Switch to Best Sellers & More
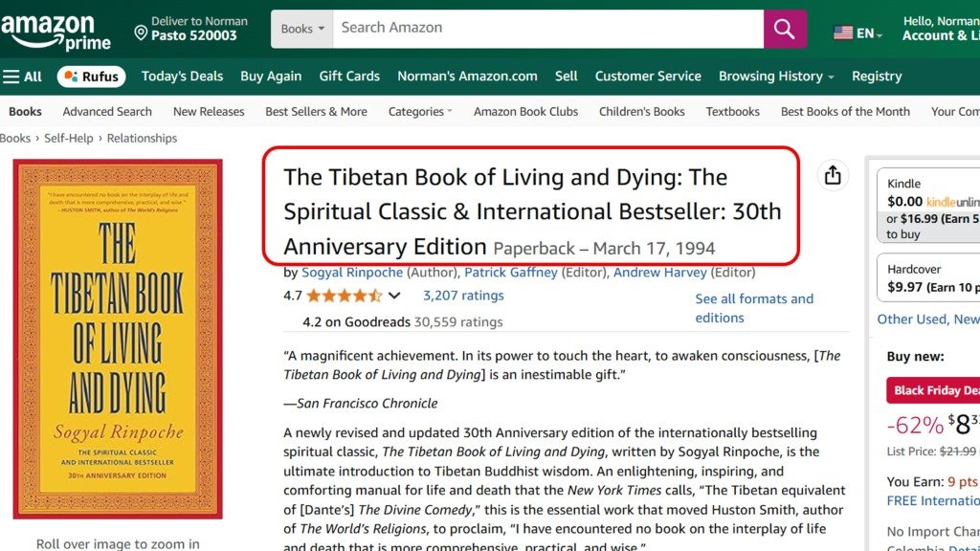980x551 pixels. [x=316, y=111]
